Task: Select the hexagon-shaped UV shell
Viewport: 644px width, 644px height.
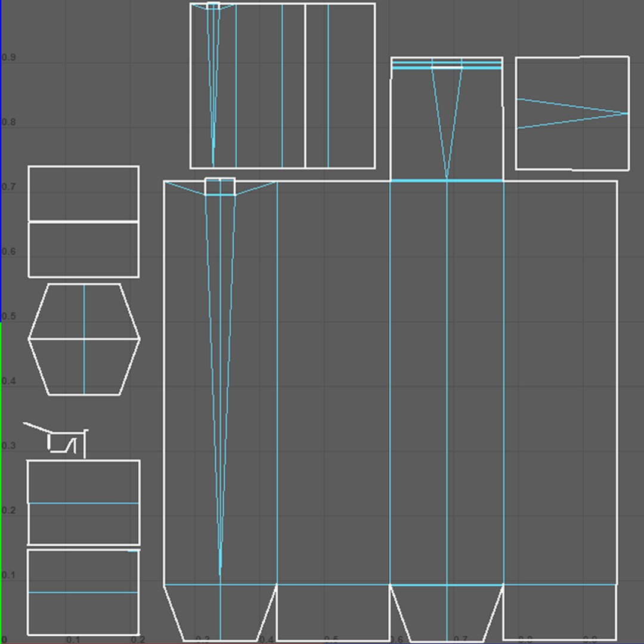Action: (x=84, y=339)
